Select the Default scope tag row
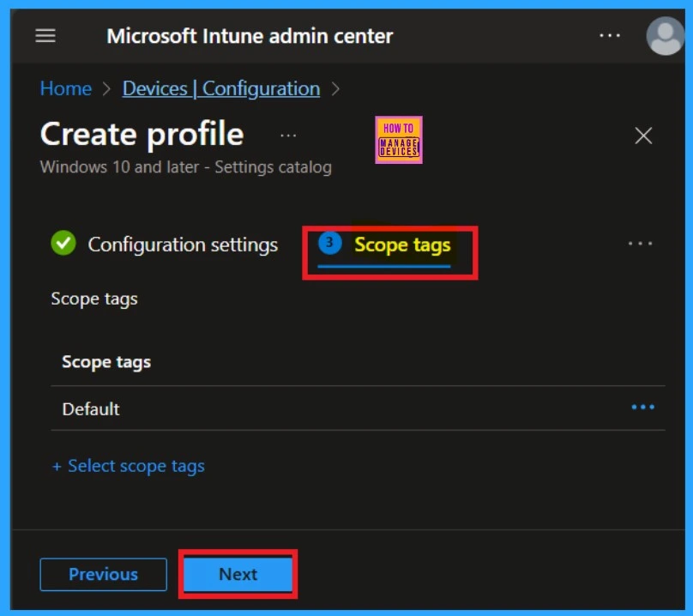693x616 pixels. [358, 408]
